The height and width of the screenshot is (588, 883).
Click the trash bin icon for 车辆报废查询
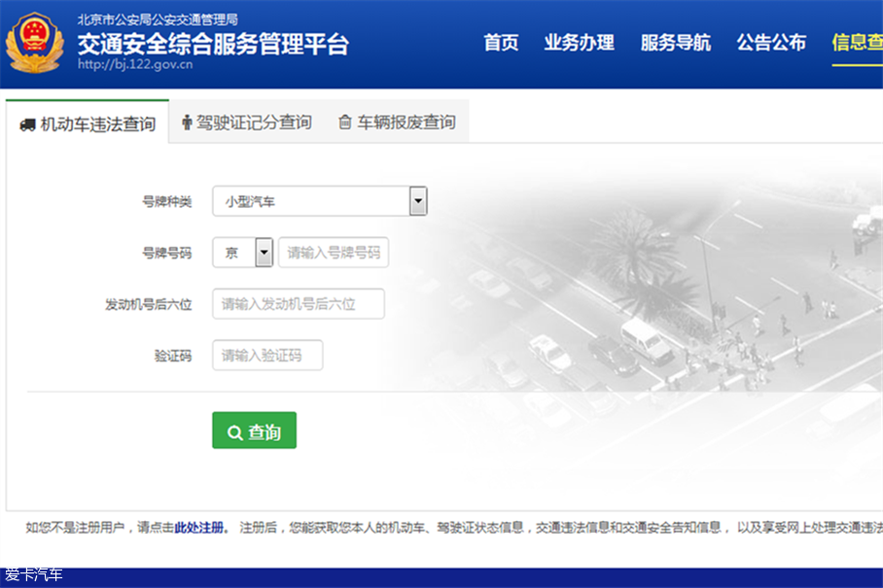[x=344, y=122]
